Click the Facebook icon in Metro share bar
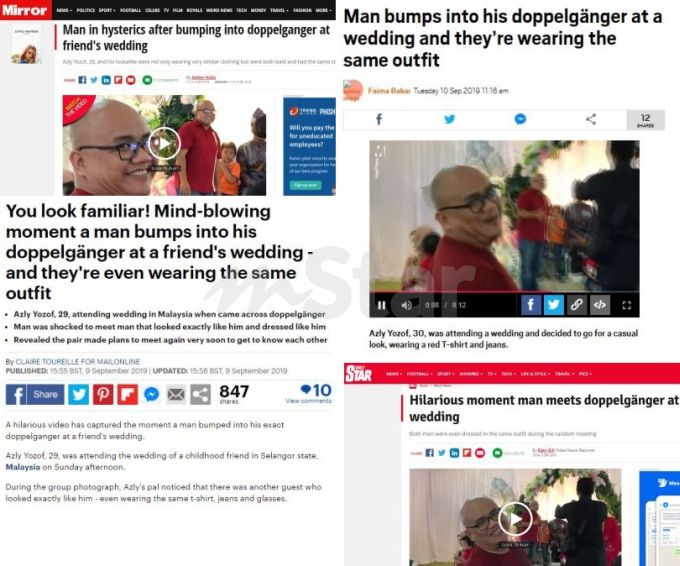Screen dimensions: 680x566 point(379,119)
